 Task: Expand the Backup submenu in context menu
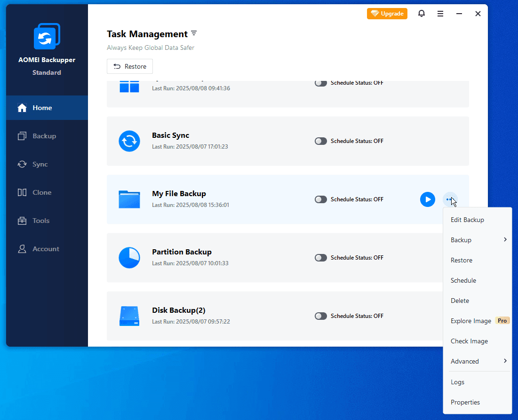pos(477,240)
